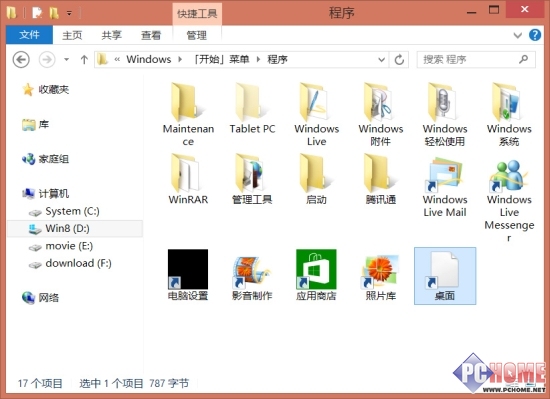Image resolution: width=550 pixels, height=399 pixels.
Task: Select 家庭组 in the navigation pane
Action: (x=45, y=159)
